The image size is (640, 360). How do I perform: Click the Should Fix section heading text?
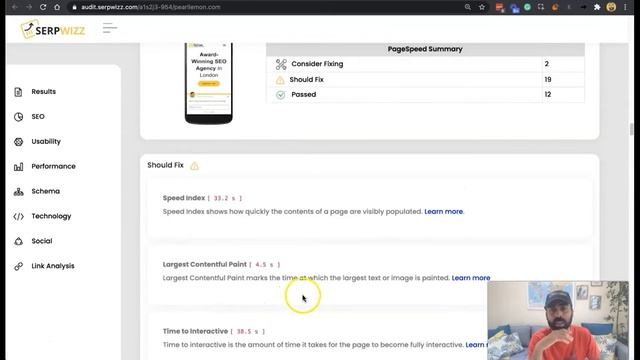[x=165, y=165]
